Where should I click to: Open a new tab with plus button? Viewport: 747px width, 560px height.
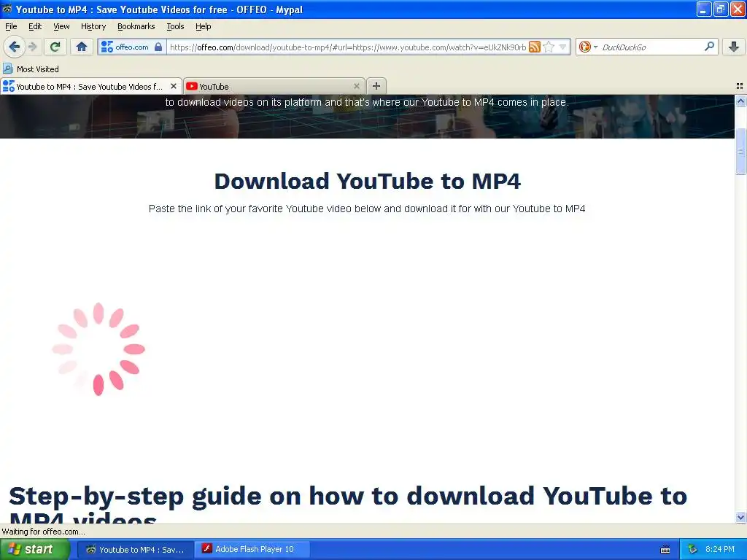(x=376, y=86)
